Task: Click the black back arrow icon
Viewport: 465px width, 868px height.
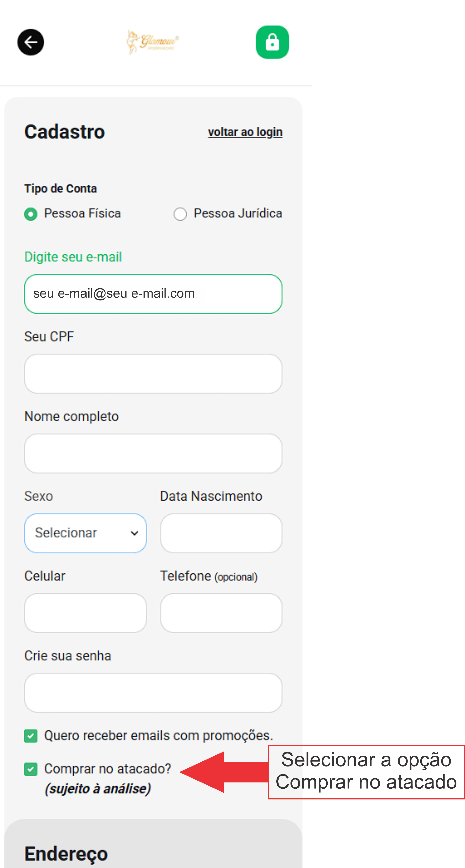Action: [x=31, y=42]
